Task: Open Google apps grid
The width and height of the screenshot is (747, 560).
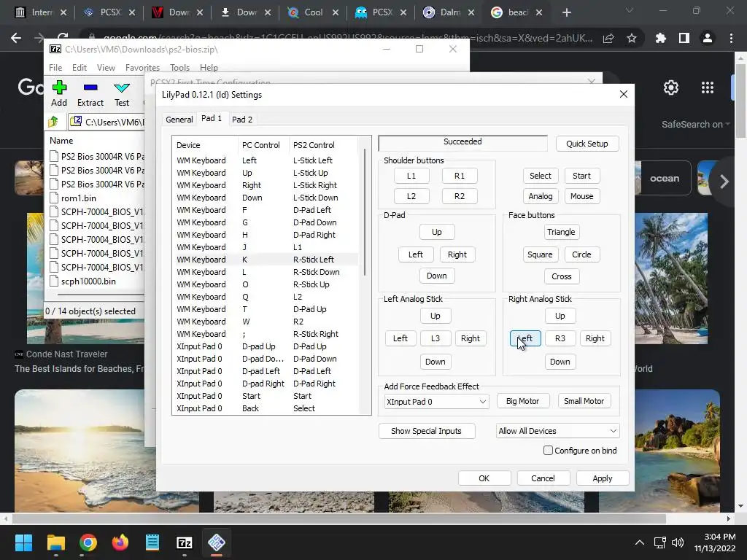Action: coord(708,87)
